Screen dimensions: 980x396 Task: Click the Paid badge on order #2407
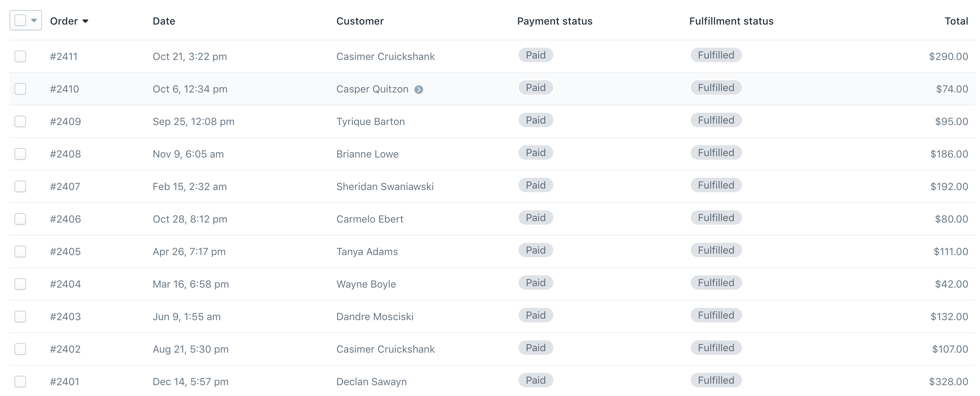click(535, 185)
